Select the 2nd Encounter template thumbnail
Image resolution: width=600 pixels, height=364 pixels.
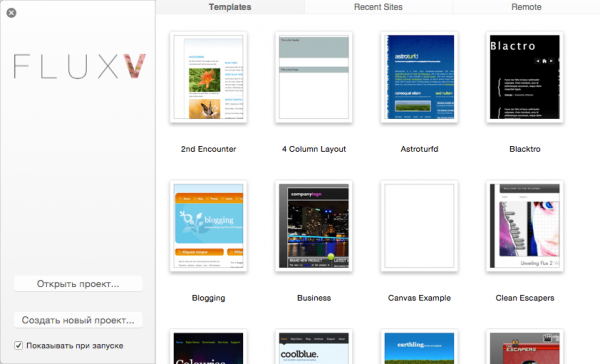pyautogui.click(x=208, y=77)
